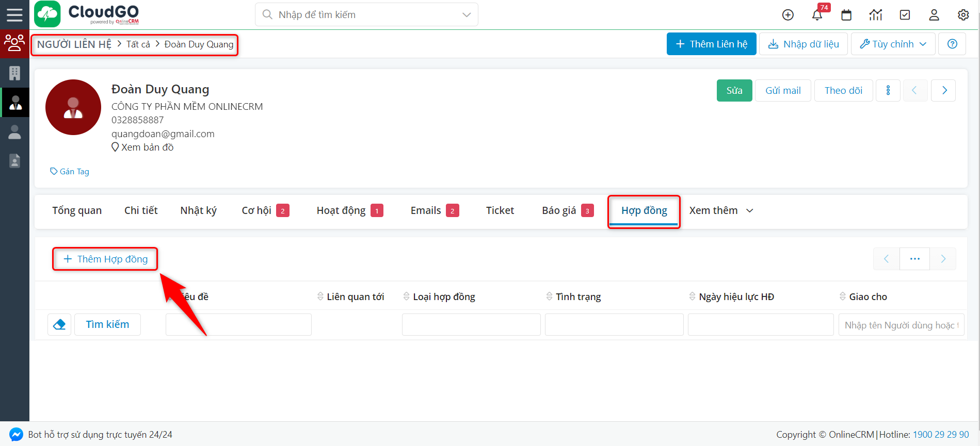Open the user profile icon

(934, 15)
